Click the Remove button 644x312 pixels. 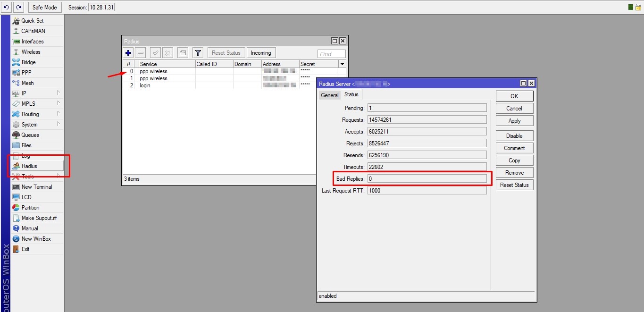pos(514,172)
